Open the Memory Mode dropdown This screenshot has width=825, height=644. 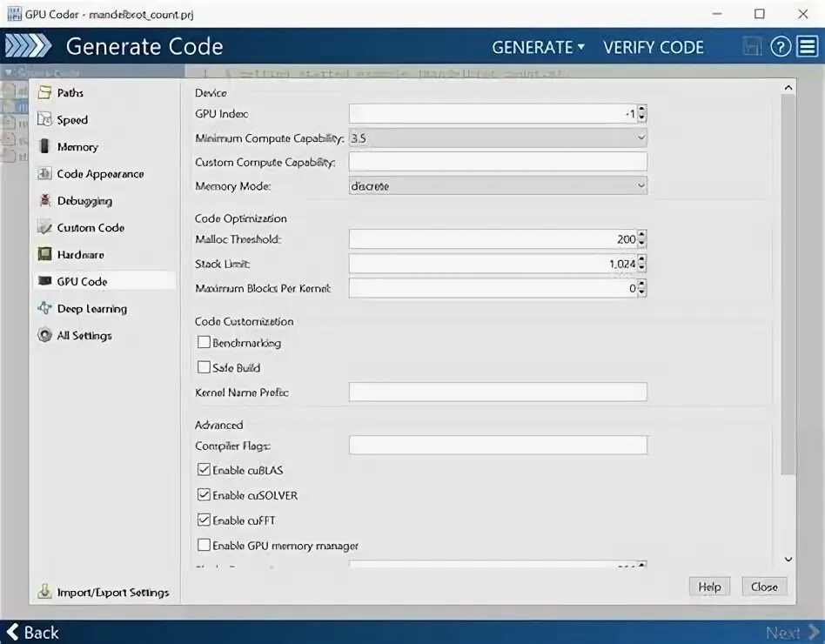click(498, 185)
